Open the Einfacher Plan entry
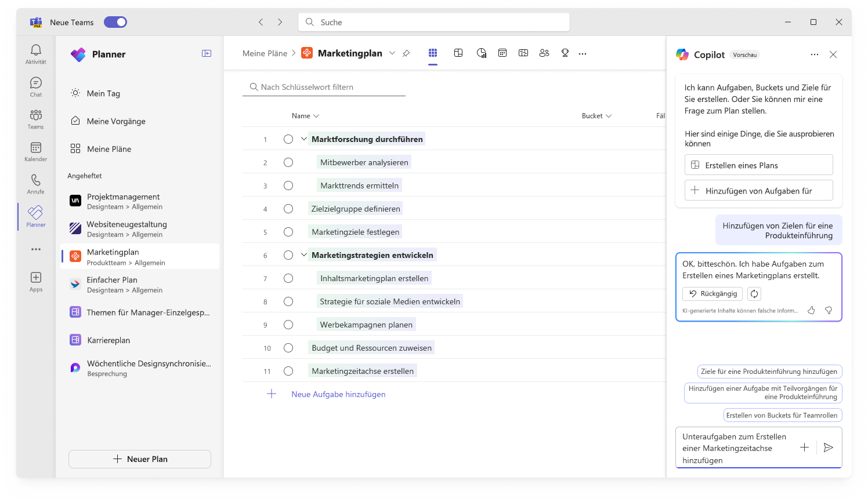 [140, 285]
